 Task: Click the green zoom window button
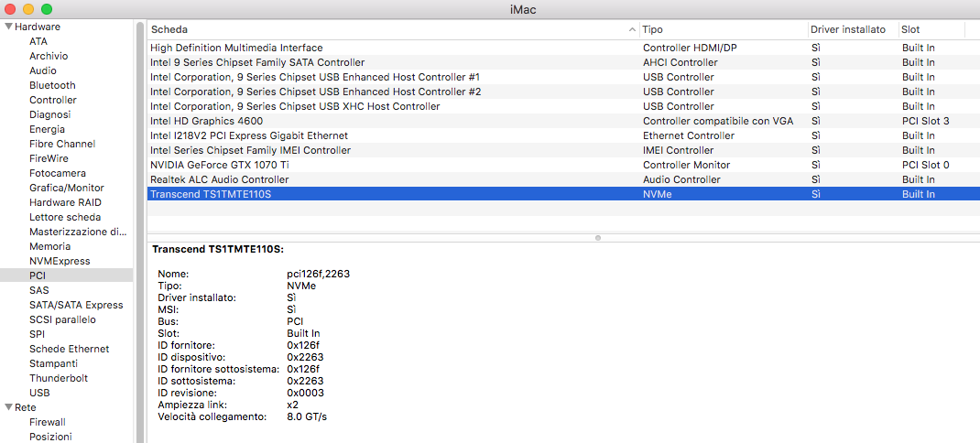(x=46, y=9)
